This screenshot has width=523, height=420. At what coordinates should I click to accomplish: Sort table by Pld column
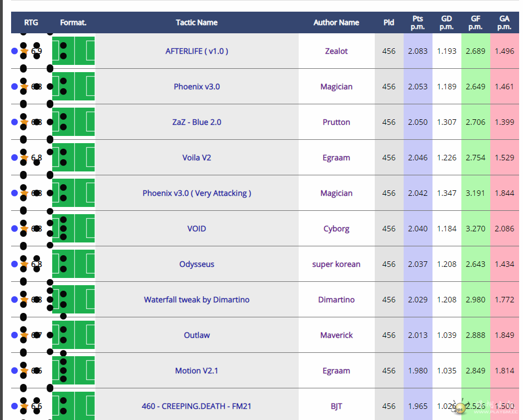click(389, 23)
